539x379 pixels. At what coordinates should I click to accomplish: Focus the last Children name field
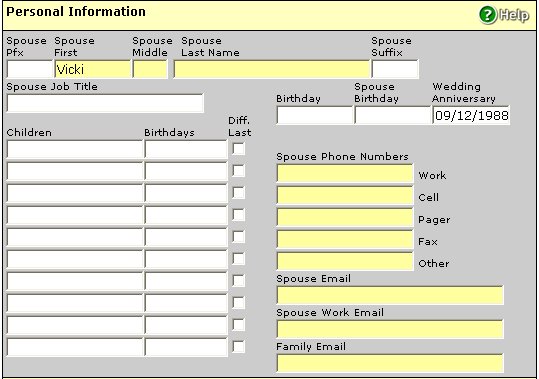pos(75,347)
